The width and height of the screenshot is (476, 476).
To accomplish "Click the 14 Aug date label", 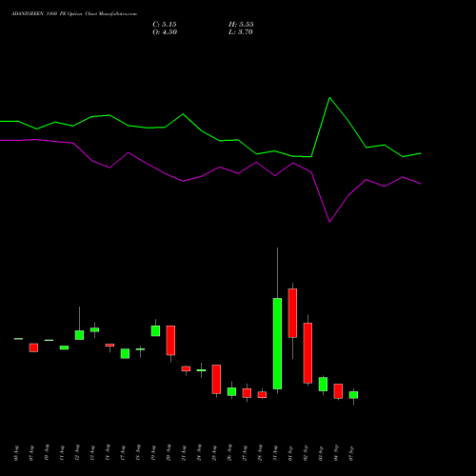I will pyautogui.click(x=108, y=452).
